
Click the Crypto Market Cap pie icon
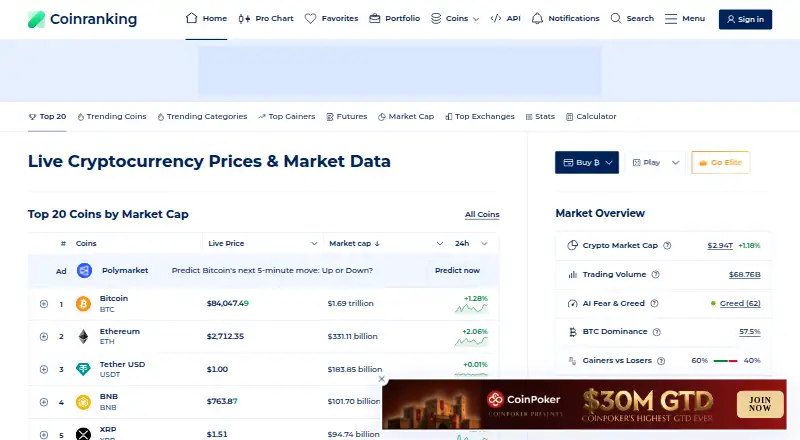(x=572, y=245)
